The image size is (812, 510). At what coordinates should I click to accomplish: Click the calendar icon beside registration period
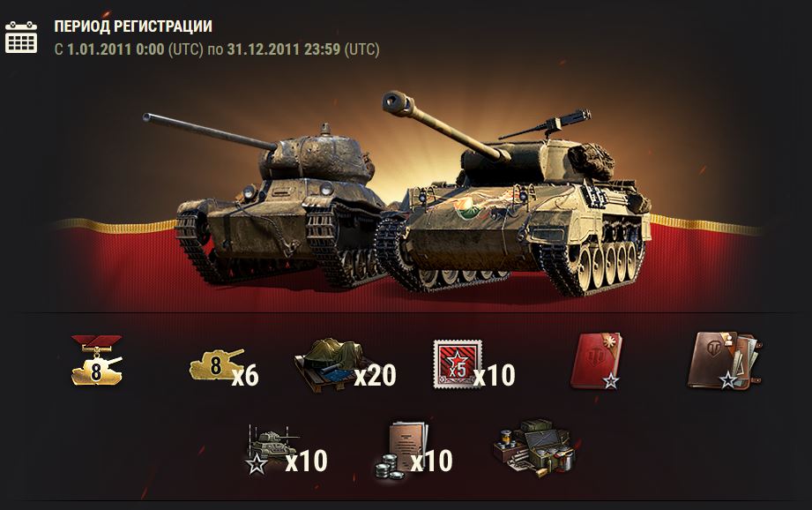(x=20, y=37)
